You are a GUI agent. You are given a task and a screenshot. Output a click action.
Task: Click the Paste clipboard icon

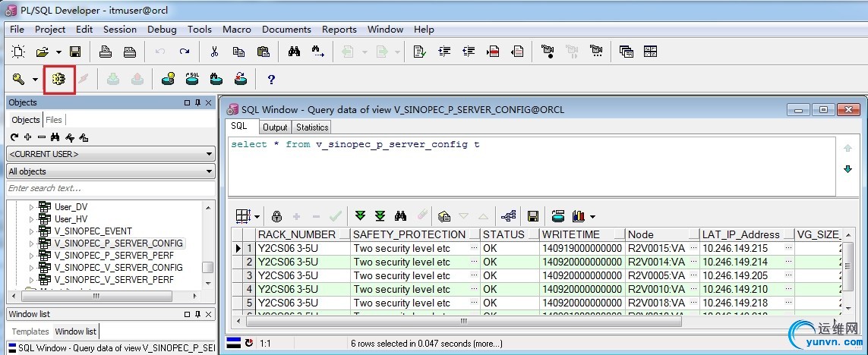[264, 52]
